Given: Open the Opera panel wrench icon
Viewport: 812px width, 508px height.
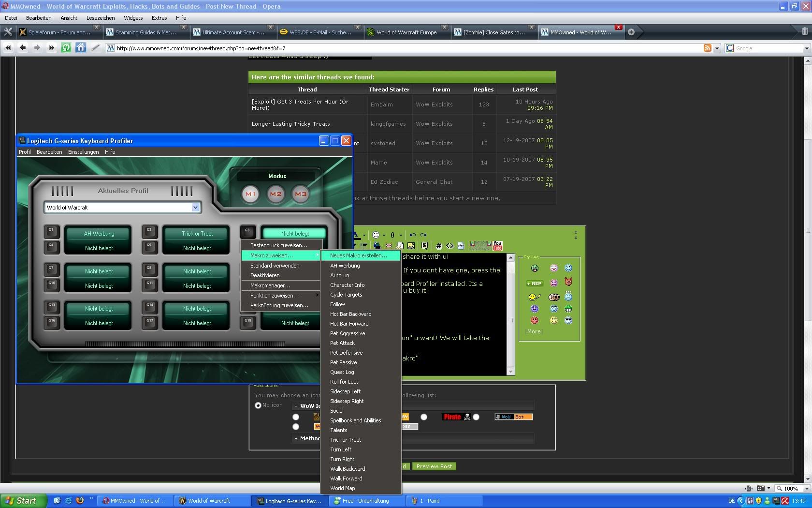Looking at the screenshot, I should point(8,32).
